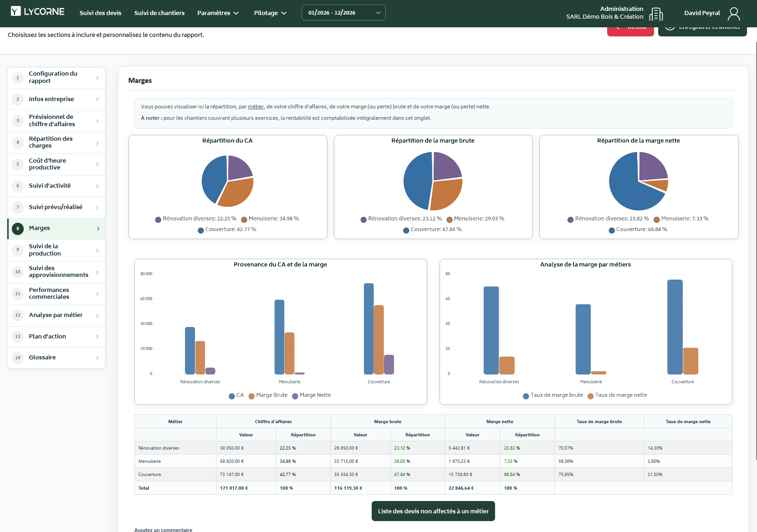Viewport: 757px width, 532px height.
Task: Click step 14 badge beside Glossaire
Action: click(18, 358)
